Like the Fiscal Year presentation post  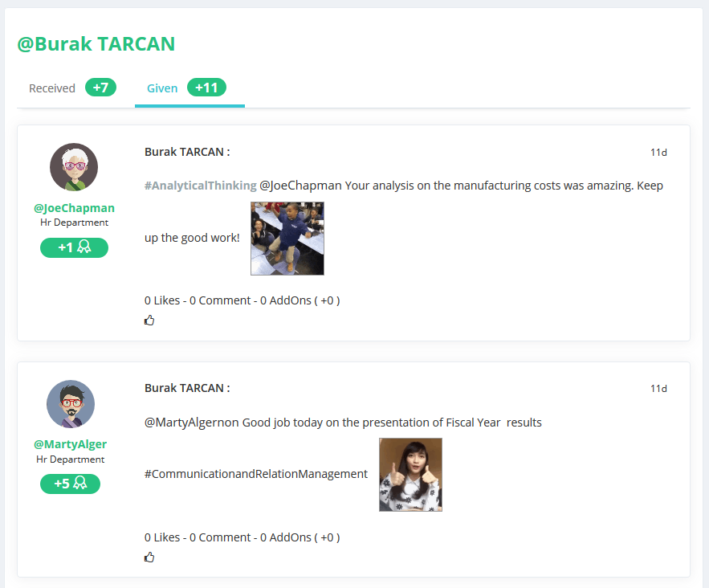pyautogui.click(x=149, y=557)
